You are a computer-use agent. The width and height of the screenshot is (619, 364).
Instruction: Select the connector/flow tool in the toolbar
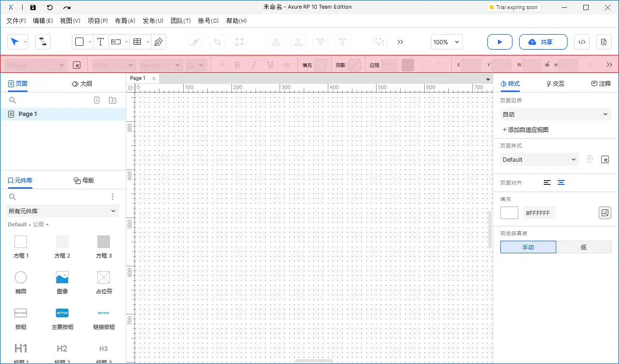pyautogui.click(x=42, y=42)
